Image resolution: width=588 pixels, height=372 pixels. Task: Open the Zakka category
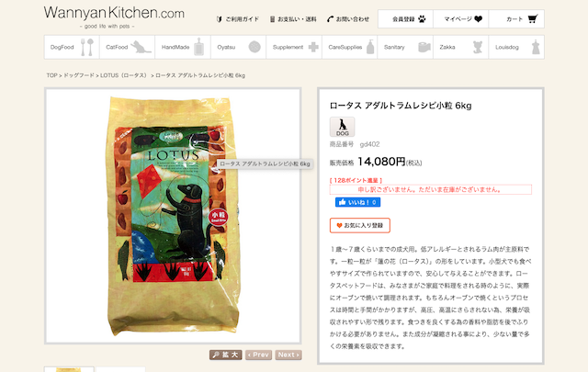(461, 47)
